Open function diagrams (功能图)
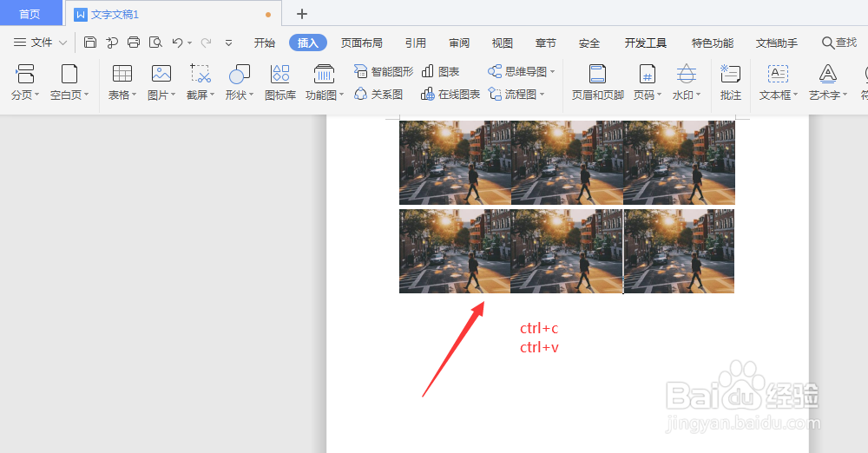The width and height of the screenshot is (868, 453). pyautogui.click(x=325, y=82)
